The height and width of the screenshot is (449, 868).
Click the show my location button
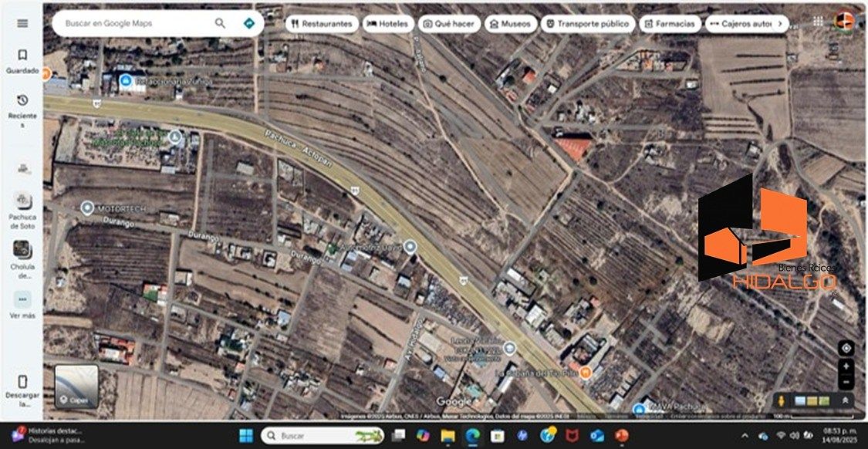point(846,348)
